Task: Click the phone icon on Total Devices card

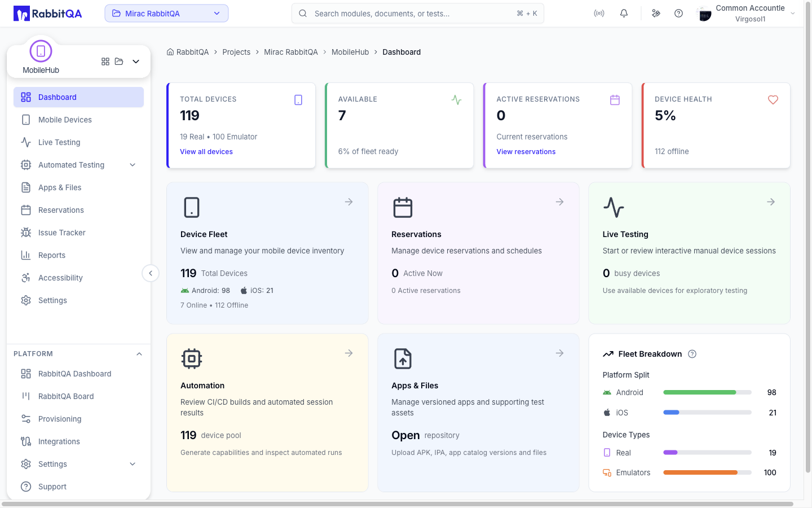Action: pos(298,100)
